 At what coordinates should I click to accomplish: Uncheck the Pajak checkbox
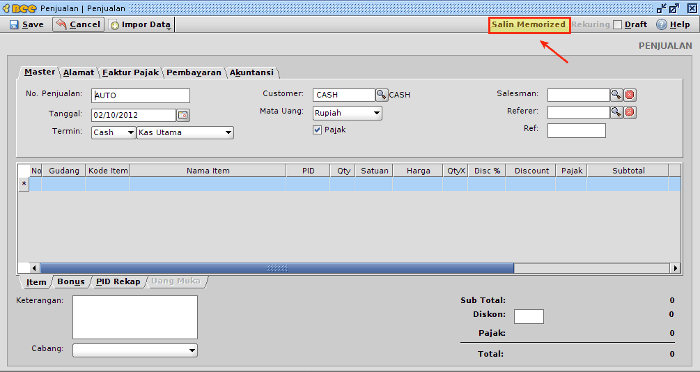click(317, 130)
